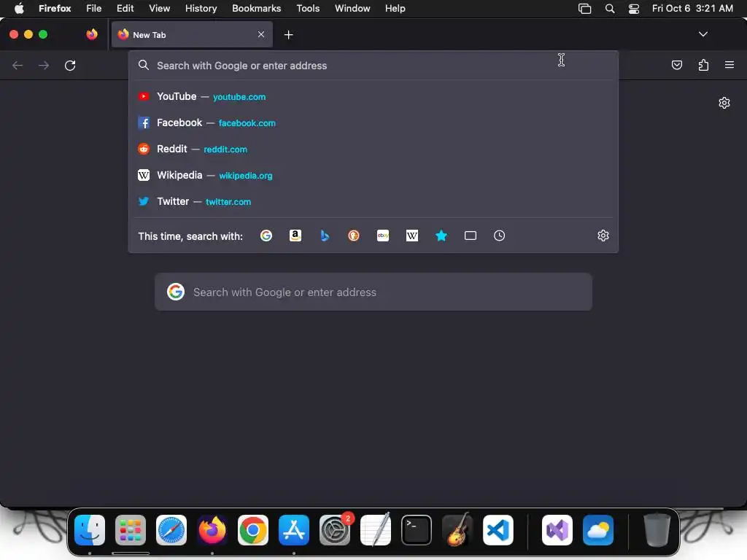Search bookmarks using the star icon
Image resolution: width=747 pixels, height=560 pixels.
pos(441,236)
